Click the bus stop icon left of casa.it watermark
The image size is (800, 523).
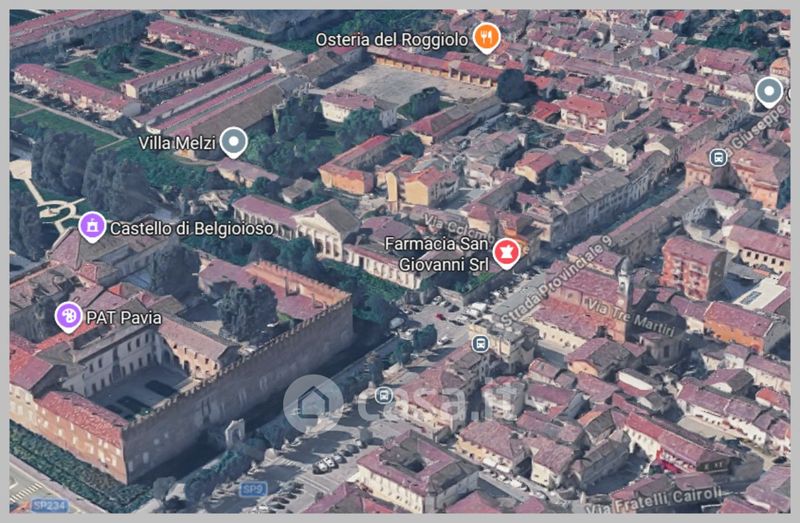pos(384,395)
